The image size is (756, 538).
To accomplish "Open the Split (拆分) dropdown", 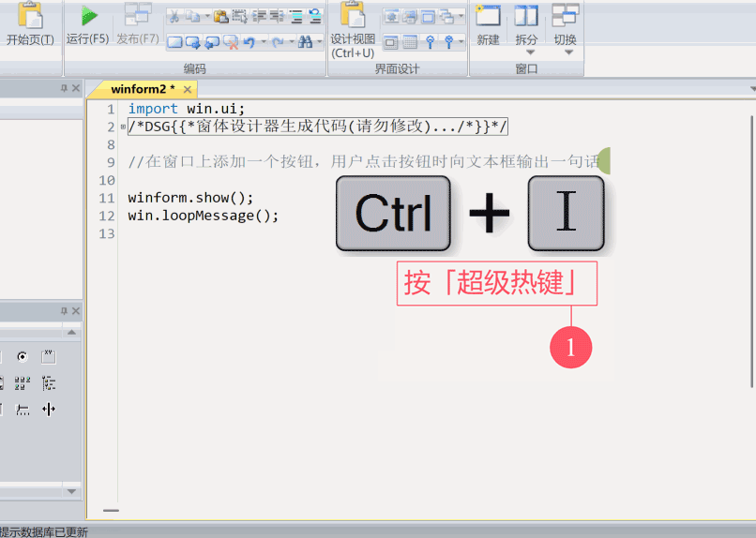I will click(527, 52).
